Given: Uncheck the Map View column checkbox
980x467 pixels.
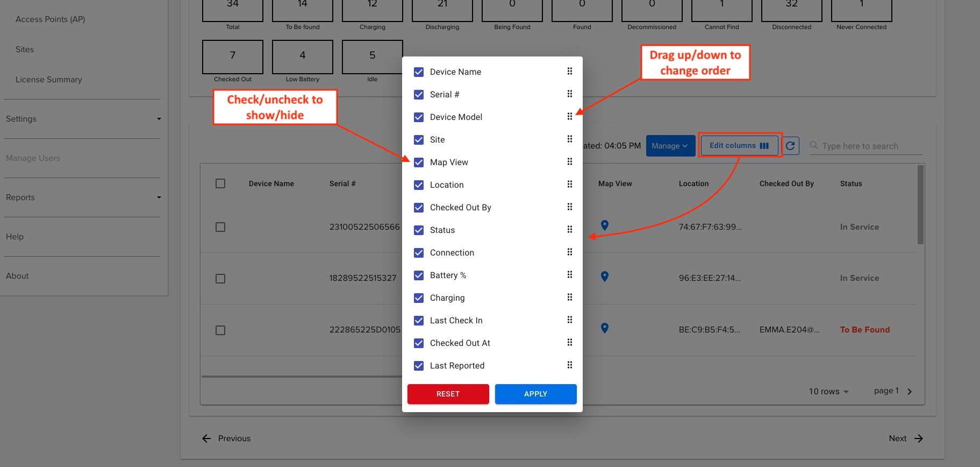Looking at the screenshot, I should (419, 162).
